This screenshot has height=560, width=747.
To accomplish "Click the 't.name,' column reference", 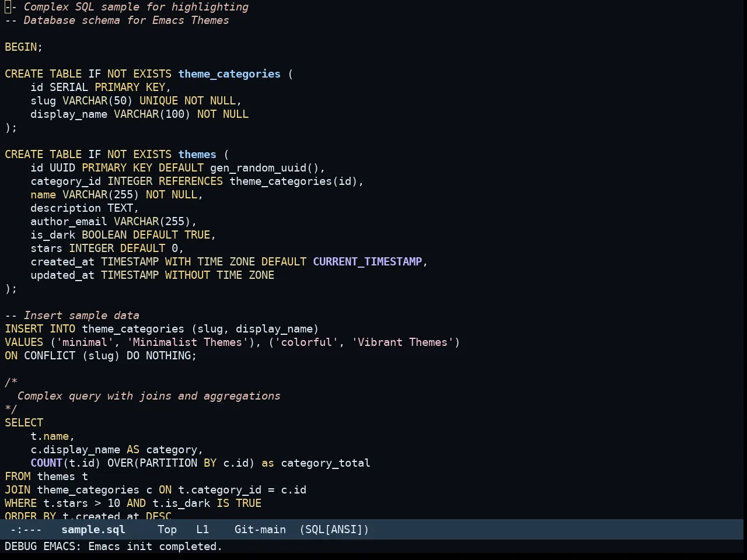I will (53, 436).
